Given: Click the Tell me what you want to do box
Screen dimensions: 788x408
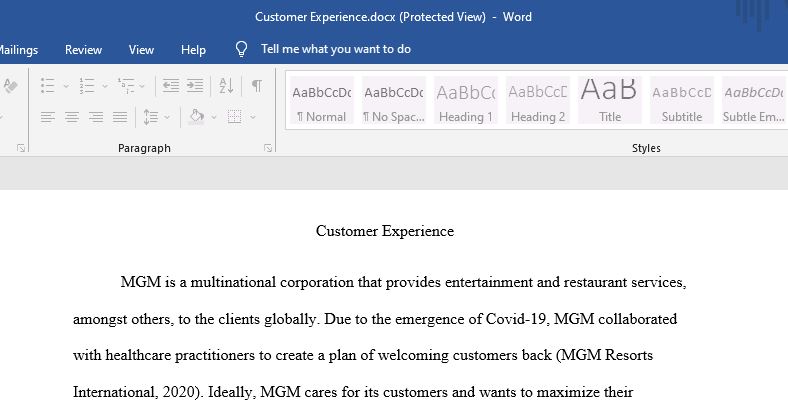Looking at the screenshot, I should [336, 49].
